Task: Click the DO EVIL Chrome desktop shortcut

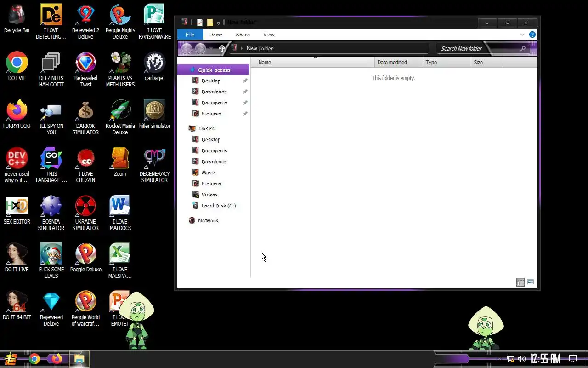Action: 17,67
